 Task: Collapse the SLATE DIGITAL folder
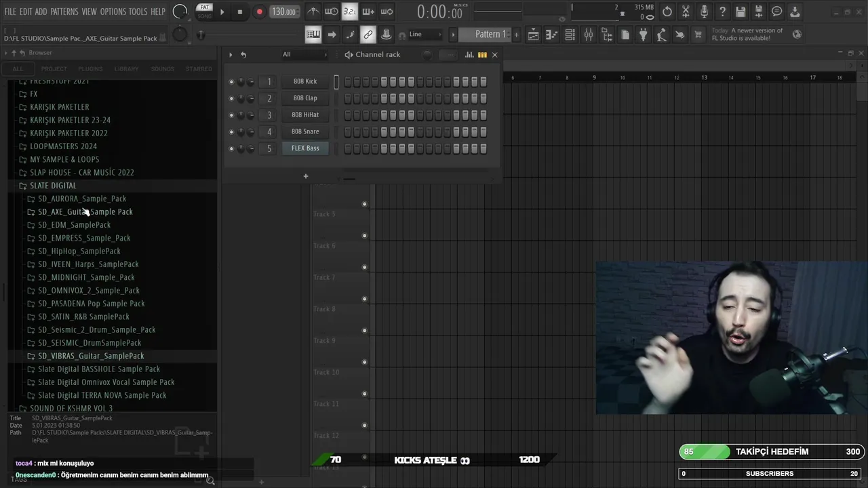(x=53, y=186)
